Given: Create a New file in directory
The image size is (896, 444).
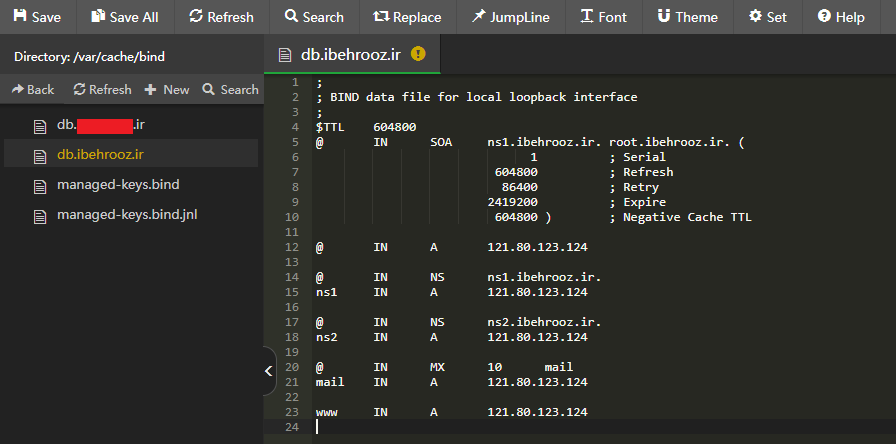Looking at the screenshot, I should (166, 89).
